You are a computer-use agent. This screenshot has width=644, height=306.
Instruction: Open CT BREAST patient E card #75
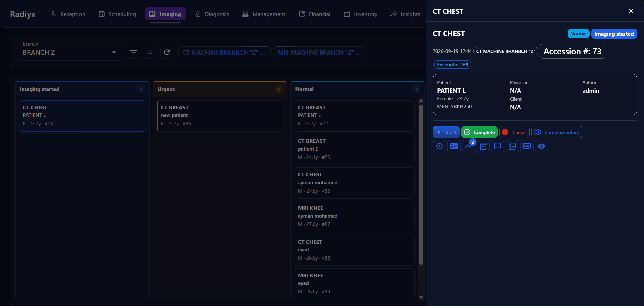(354, 149)
